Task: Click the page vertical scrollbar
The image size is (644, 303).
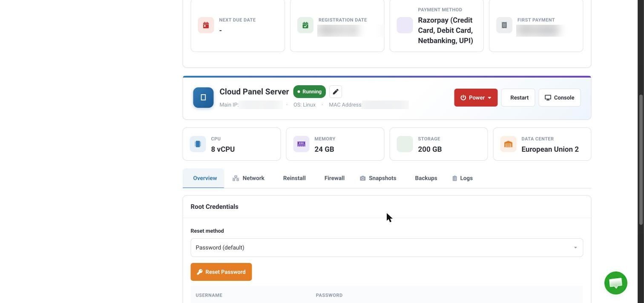Action: (x=641, y=160)
